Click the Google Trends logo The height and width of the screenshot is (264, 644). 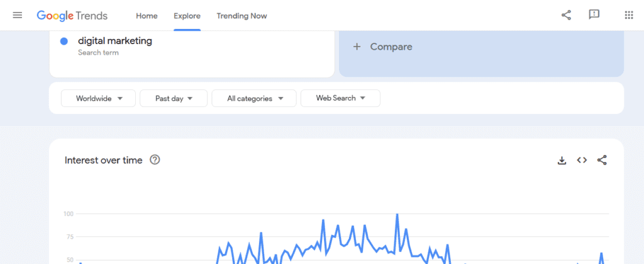click(x=72, y=16)
